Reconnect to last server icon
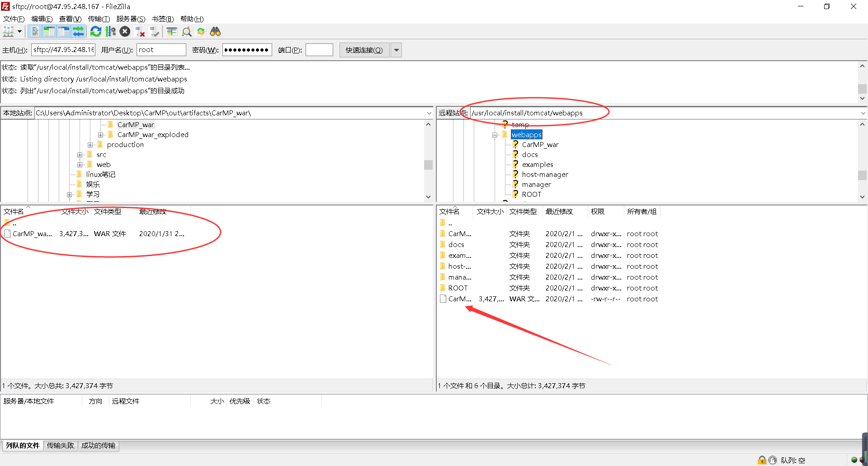 point(155,32)
